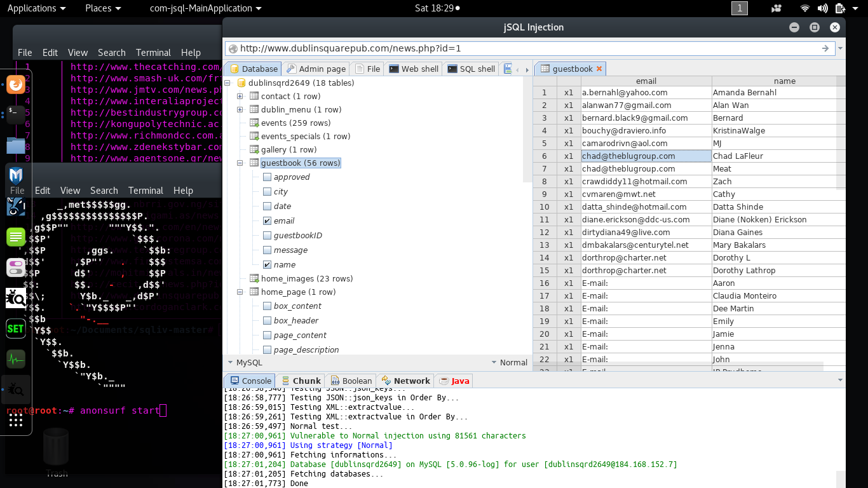The image size is (868, 488).
Task: Collapse the home_page table node
Action: (x=240, y=292)
